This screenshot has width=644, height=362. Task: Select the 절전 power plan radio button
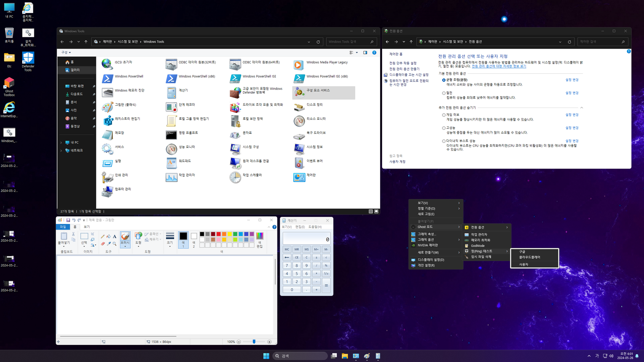[444, 93]
